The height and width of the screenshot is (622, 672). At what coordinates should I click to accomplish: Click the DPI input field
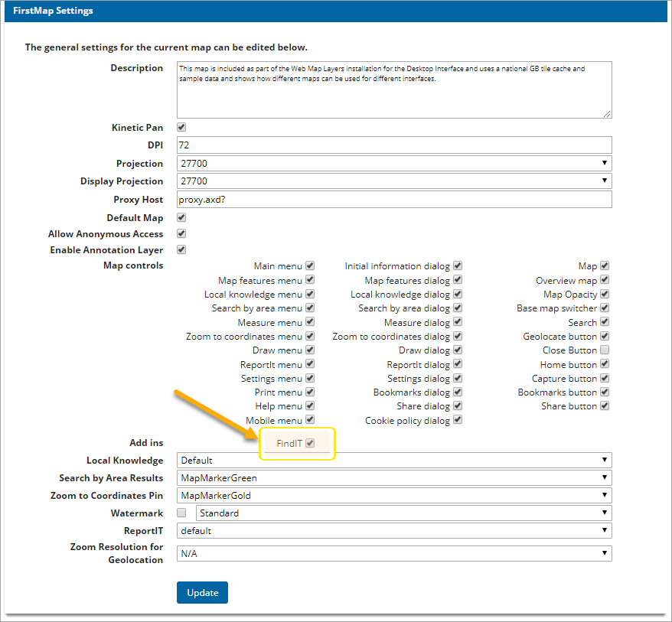click(394, 145)
